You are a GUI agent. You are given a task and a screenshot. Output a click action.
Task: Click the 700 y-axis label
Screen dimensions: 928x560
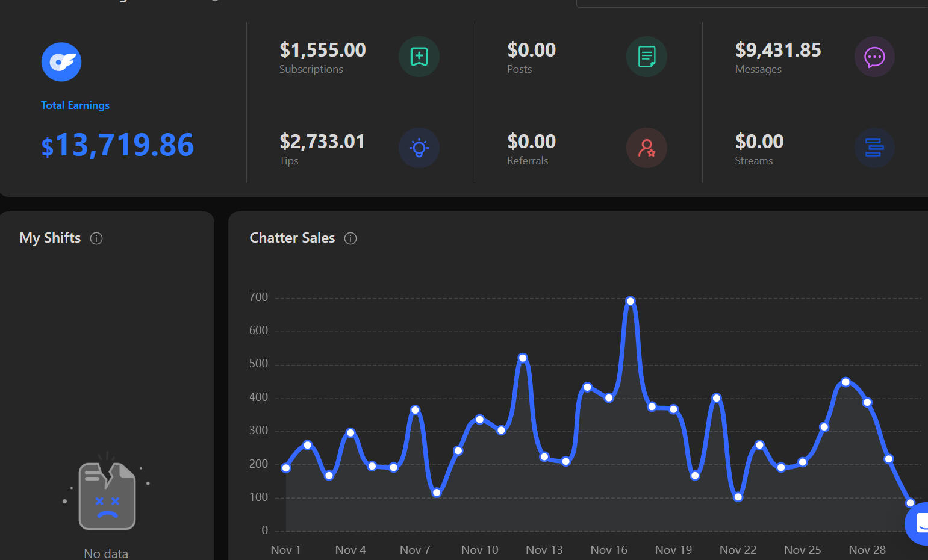[x=258, y=297]
